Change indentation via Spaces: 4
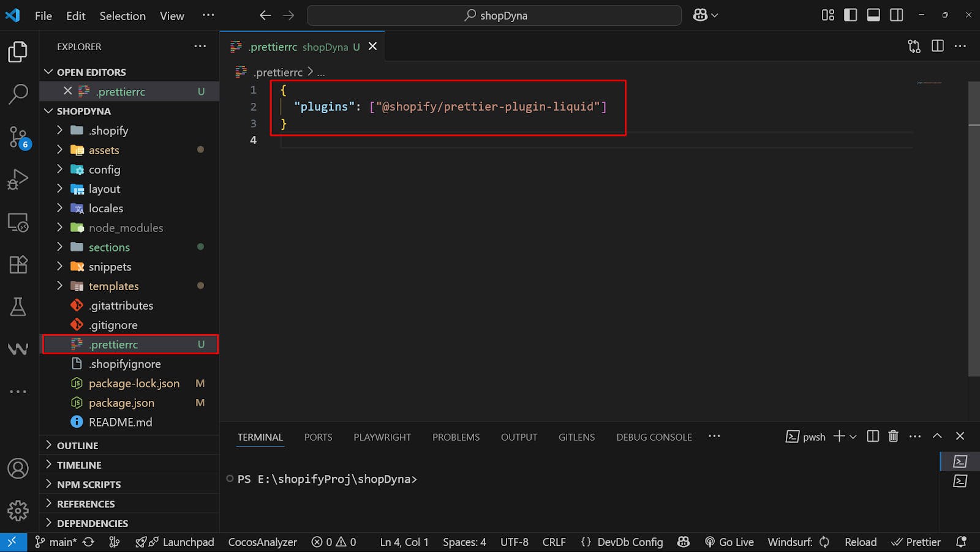Screen dimensions: 980x552 pyautogui.click(x=464, y=542)
